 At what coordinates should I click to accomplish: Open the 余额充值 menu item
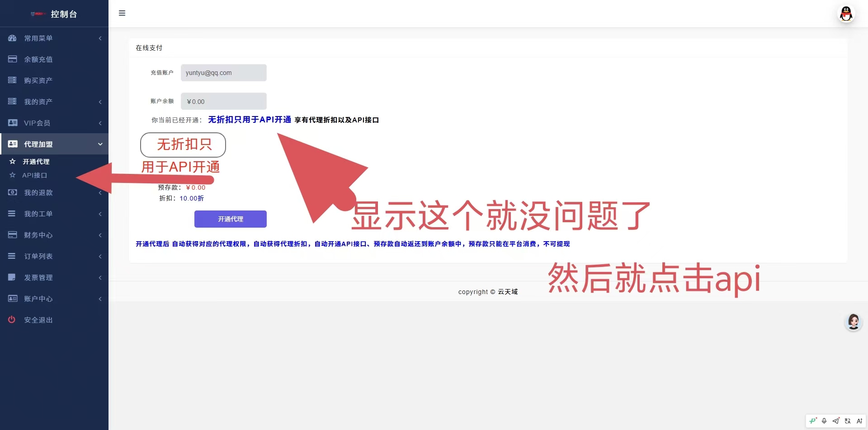[x=54, y=59]
